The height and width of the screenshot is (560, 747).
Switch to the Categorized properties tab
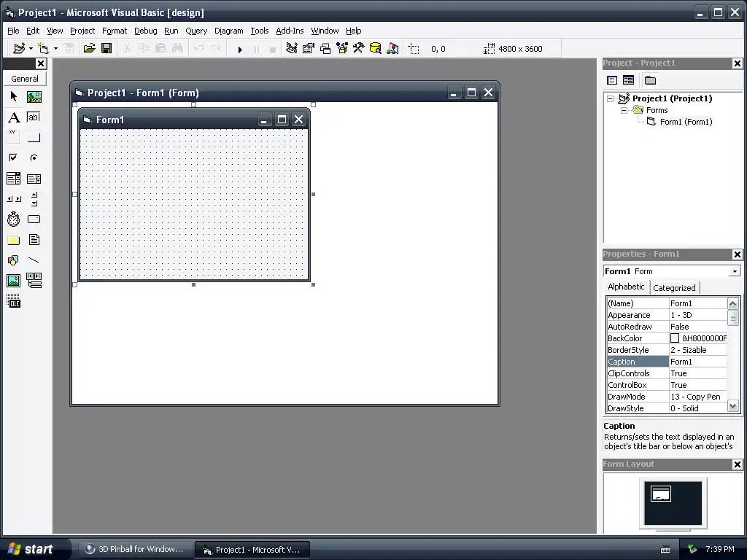point(674,287)
